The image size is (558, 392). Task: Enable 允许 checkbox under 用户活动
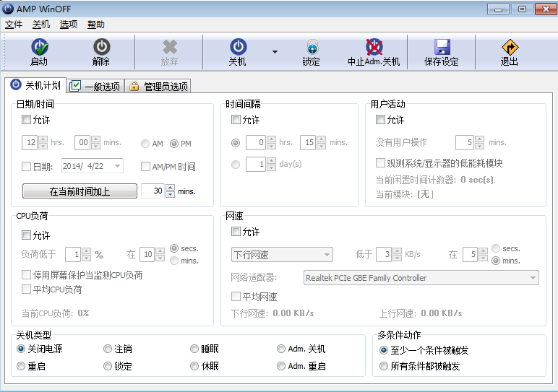click(x=381, y=120)
